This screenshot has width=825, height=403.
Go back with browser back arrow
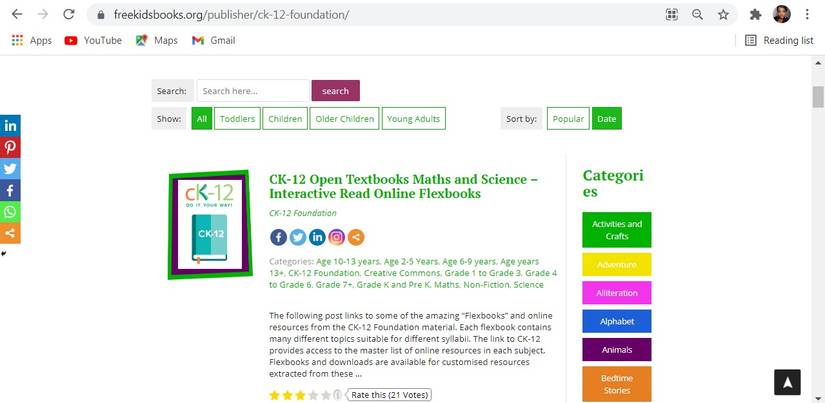pos(17,14)
